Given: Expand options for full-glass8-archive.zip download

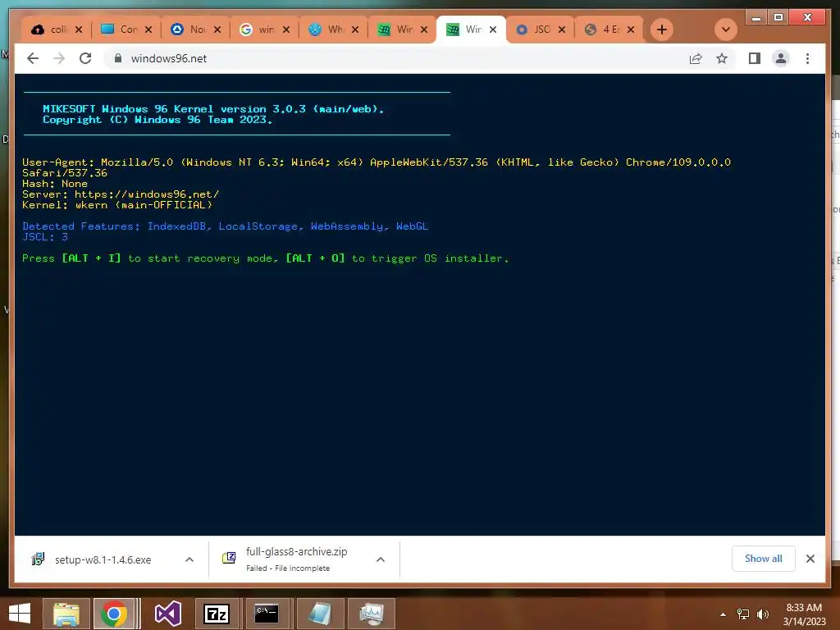Looking at the screenshot, I should [x=381, y=559].
